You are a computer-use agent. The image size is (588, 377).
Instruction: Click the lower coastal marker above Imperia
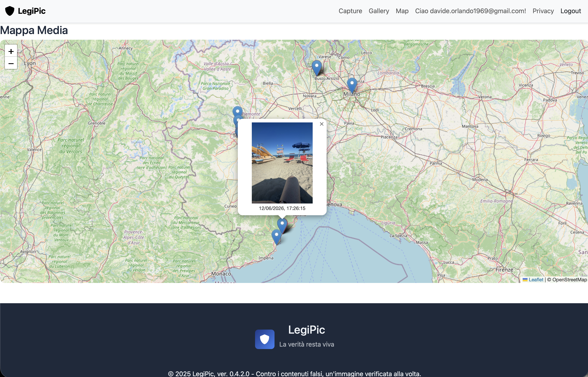276,237
